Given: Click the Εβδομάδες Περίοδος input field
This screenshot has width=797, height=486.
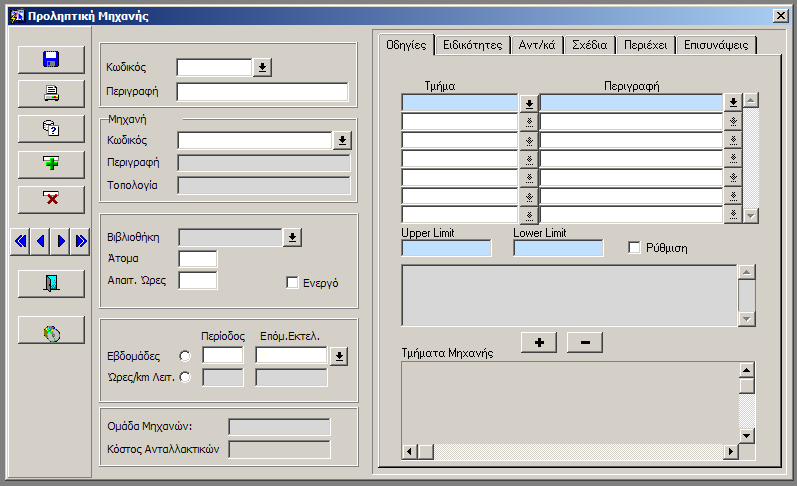Looking at the screenshot, I should [x=223, y=355].
